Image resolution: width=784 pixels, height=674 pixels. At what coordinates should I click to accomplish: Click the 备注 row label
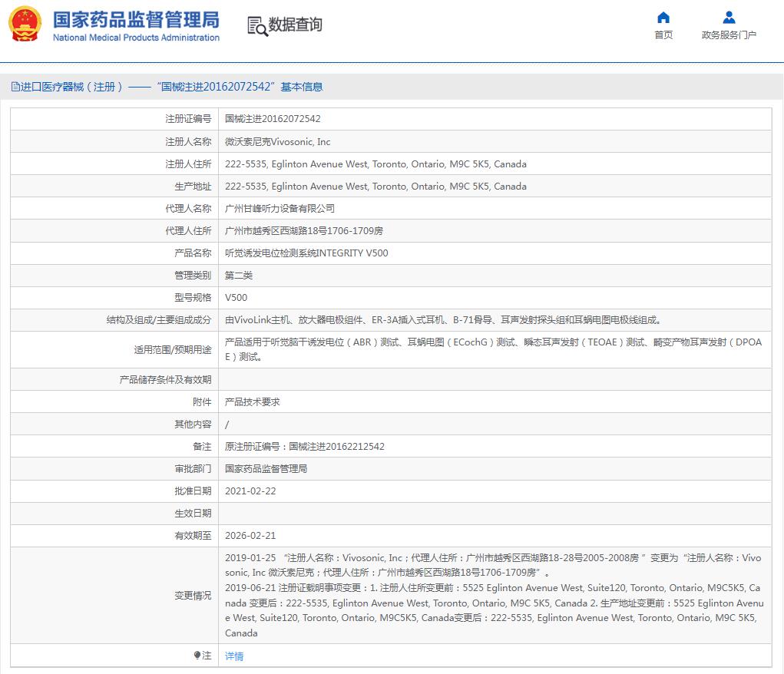pyautogui.click(x=202, y=447)
